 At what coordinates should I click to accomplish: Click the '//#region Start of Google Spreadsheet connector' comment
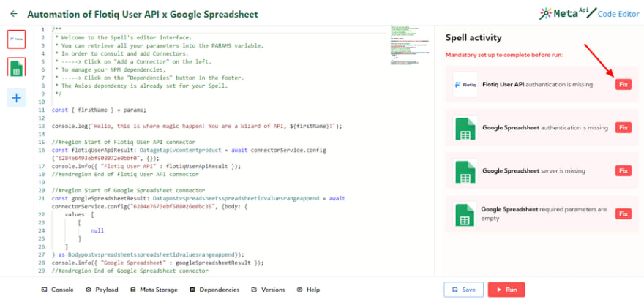tap(128, 190)
